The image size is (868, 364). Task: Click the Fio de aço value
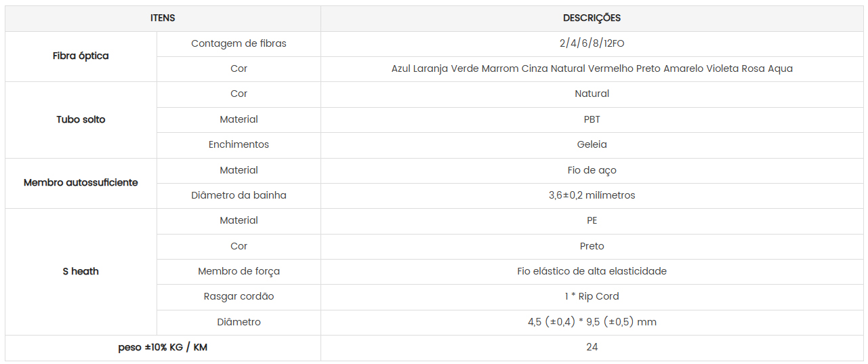(x=592, y=170)
